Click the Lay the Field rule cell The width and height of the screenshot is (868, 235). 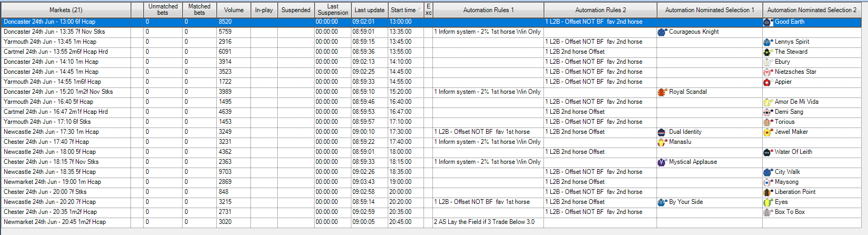(x=484, y=222)
